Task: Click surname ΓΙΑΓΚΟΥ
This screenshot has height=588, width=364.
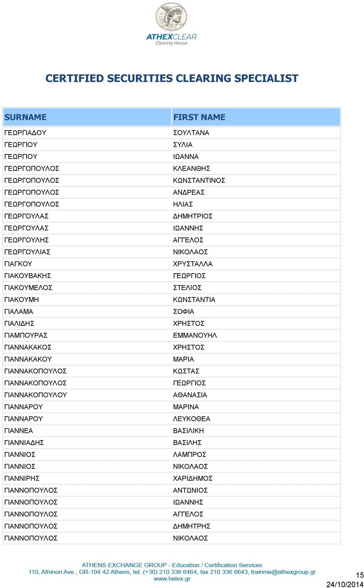Action: (x=18, y=264)
